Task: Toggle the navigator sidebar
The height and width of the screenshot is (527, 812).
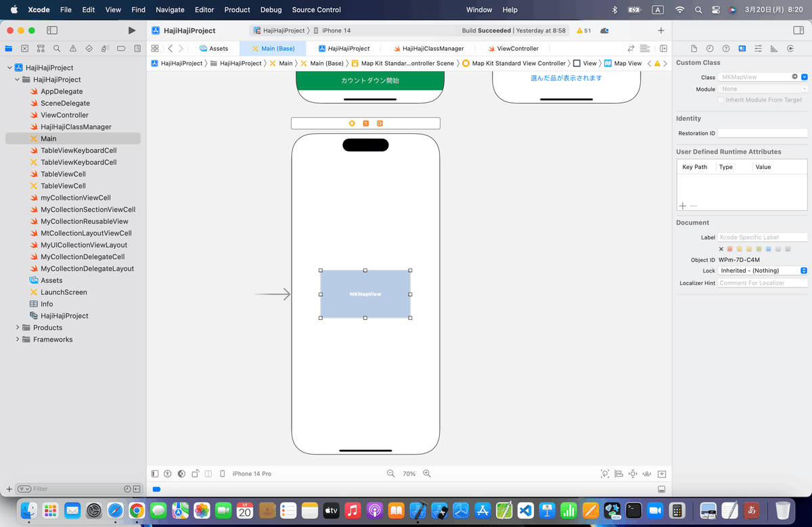Action: pos(52,30)
